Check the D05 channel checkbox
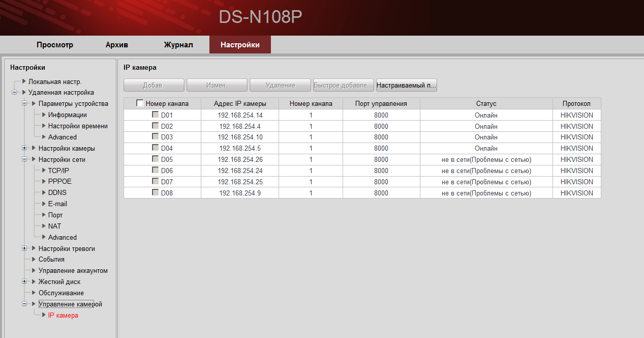Viewport: 644px width, 338px height. [x=155, y=159]
